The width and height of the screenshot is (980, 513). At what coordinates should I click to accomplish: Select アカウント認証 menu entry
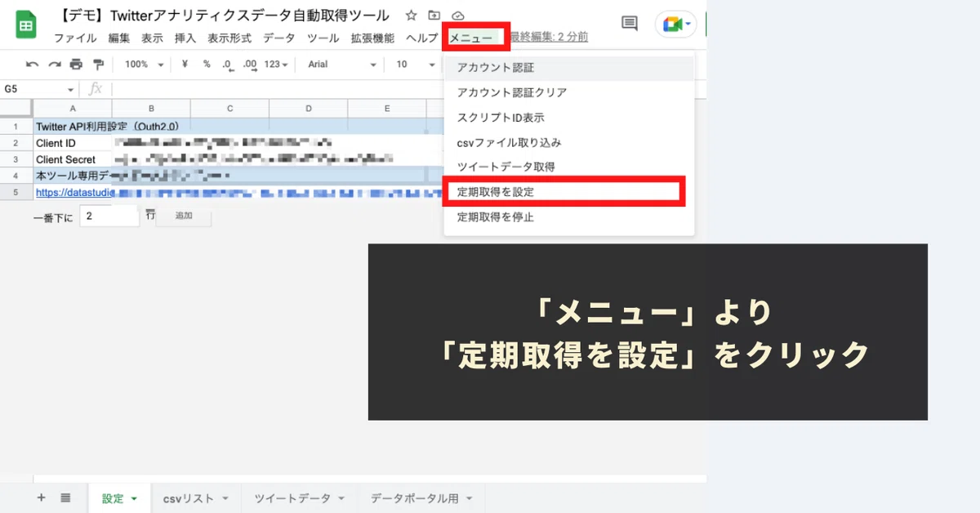(569, 68)
